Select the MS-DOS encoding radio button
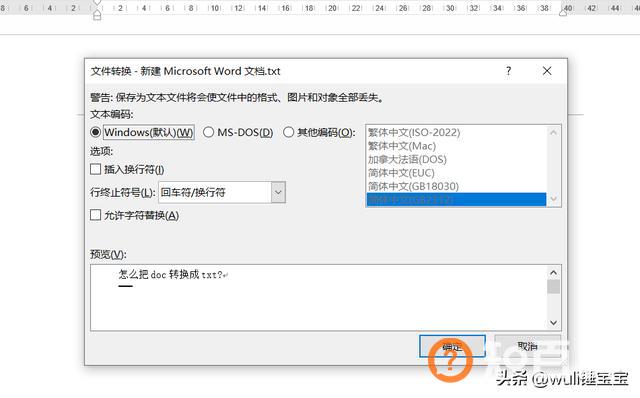Image resolution: width=640 pixels, height=398 pixels. pyautogui.click(x=209, y=132)
